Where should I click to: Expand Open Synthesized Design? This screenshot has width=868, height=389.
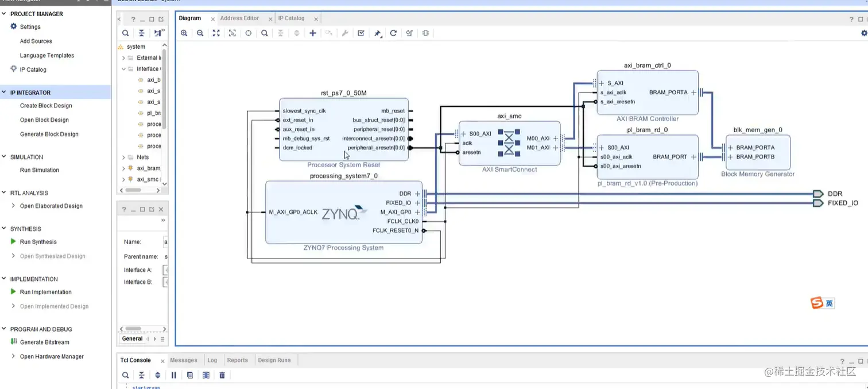14,256
